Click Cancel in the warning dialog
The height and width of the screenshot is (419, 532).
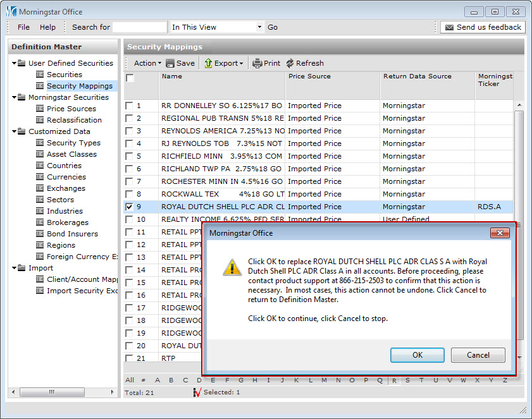point(478,355)
